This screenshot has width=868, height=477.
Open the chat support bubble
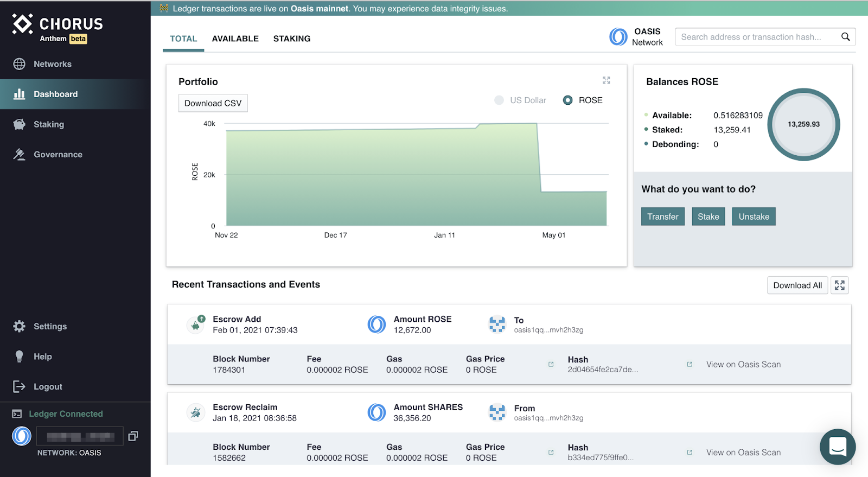[x=838, y=447]
